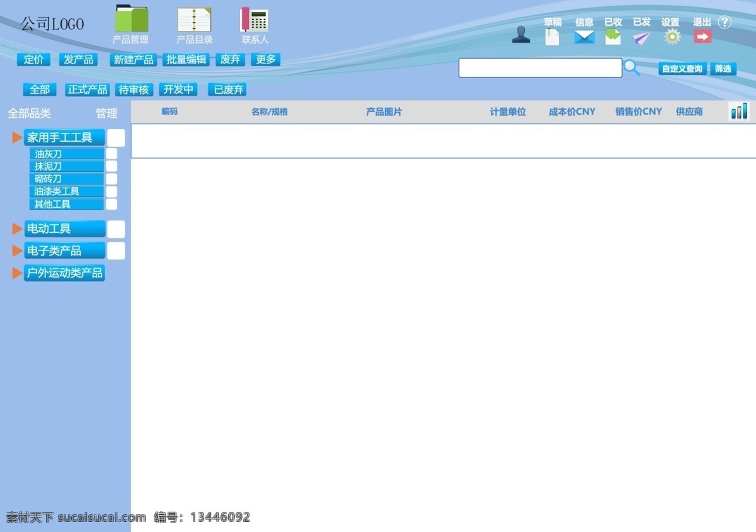Click the 自定义查询 button

[682, 69]
